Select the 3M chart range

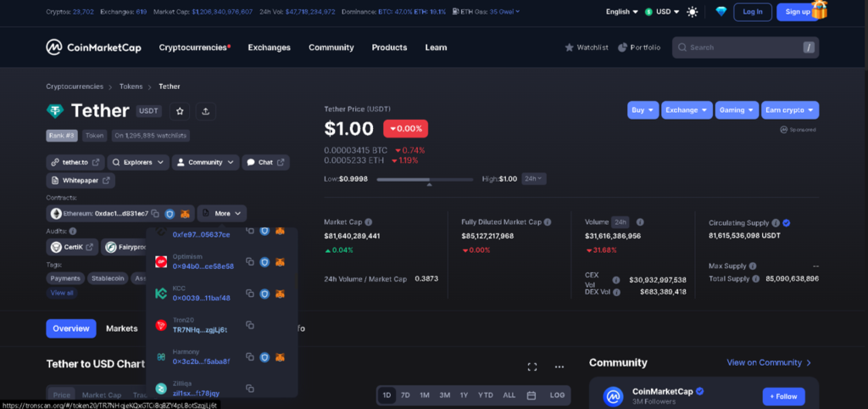444,395
